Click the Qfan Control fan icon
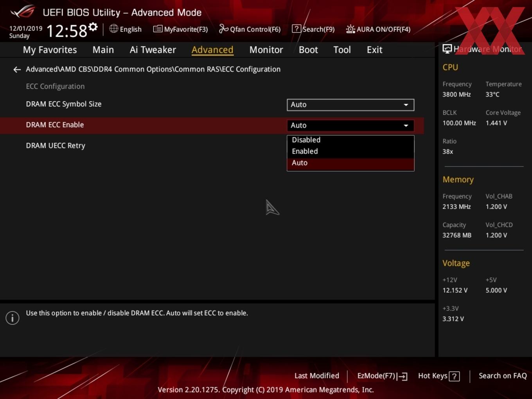 click(x=223, y=29)
